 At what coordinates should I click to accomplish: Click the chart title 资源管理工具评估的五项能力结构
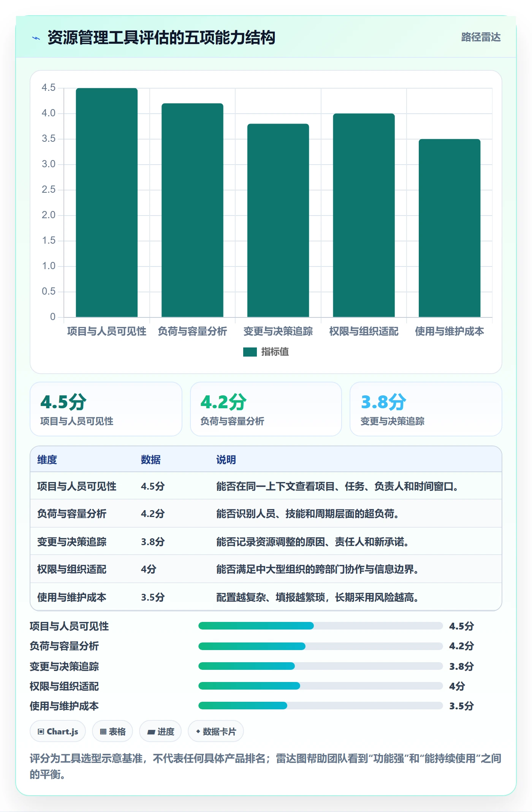pyautogui.click(x=161, y=38)
